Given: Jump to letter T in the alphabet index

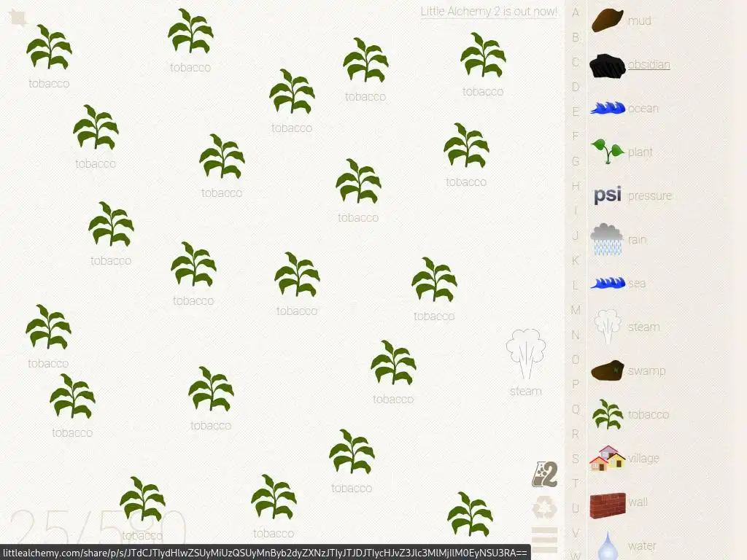Looking at the screenshot, I should tap(576, 483).
